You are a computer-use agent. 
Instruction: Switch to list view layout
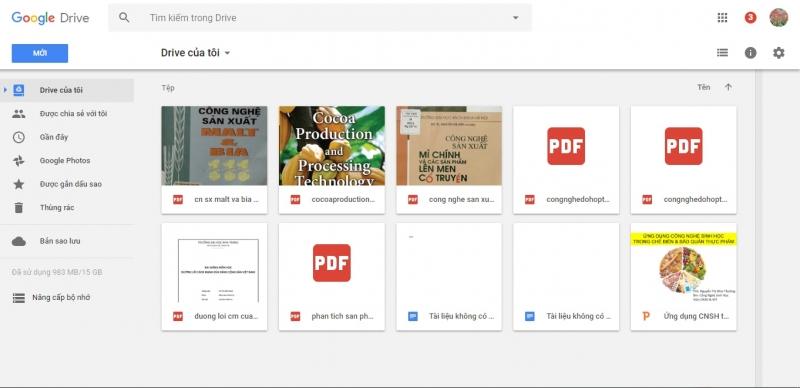[722, 53]
